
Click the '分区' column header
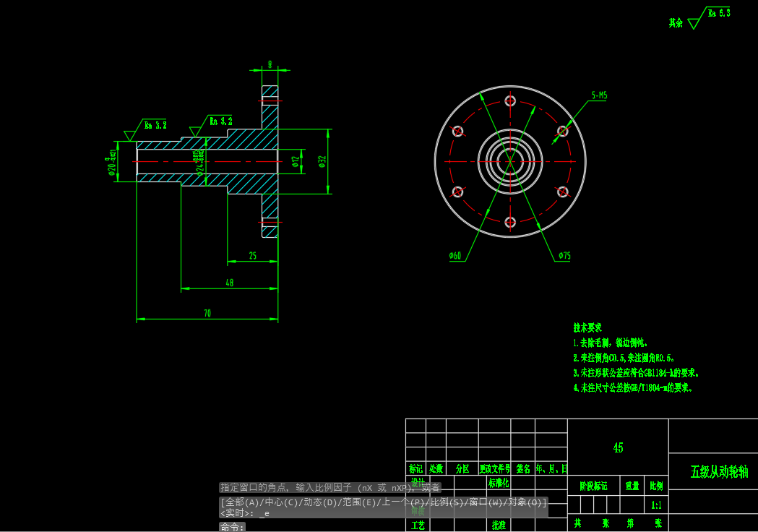[462, 468]
